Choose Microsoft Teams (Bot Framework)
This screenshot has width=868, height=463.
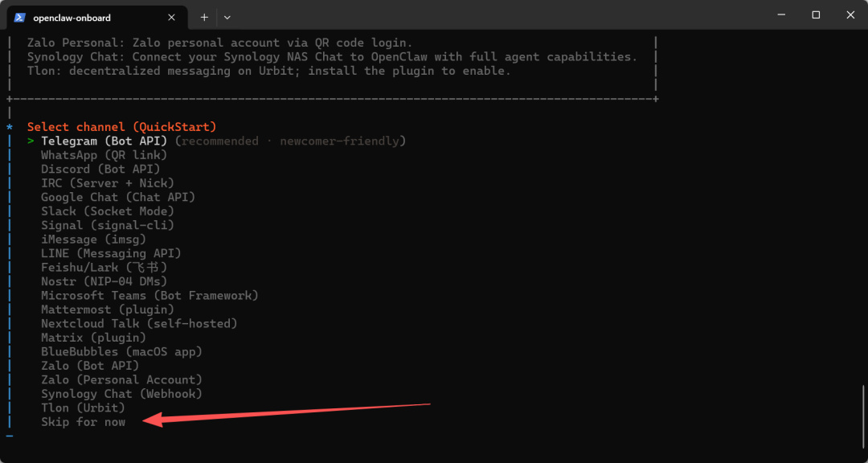click(x=149, y=296)
